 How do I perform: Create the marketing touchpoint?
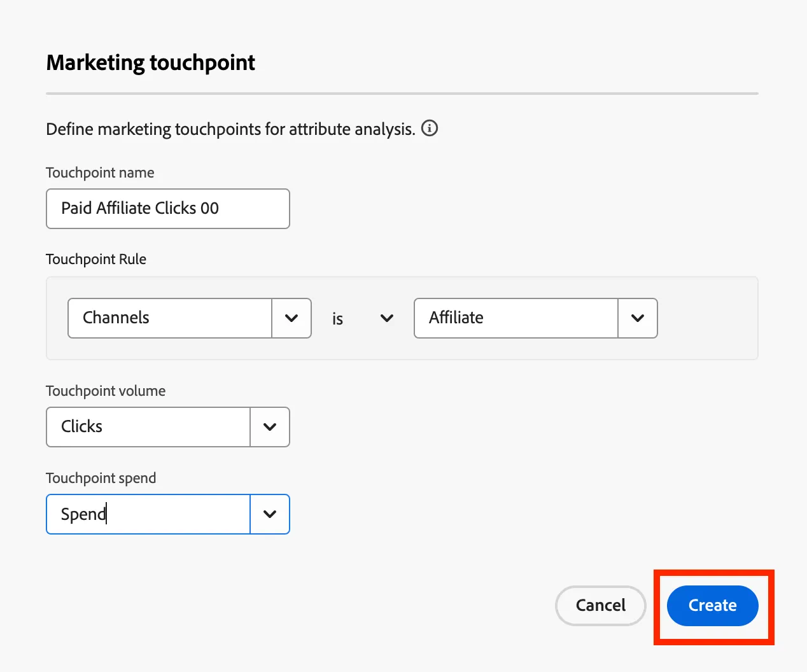tap(713, 606)
